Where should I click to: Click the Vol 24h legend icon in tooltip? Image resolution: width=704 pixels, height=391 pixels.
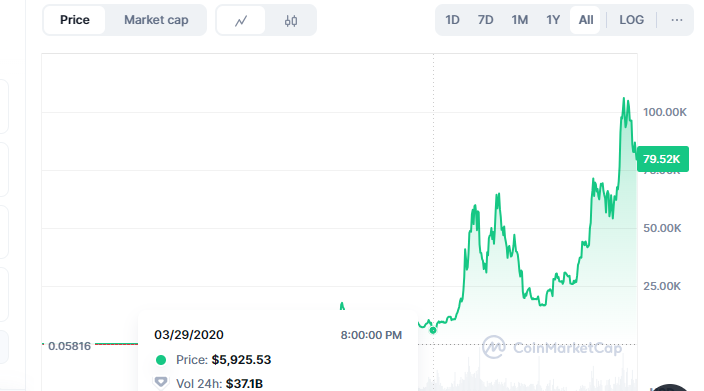[x=161, y=382]
